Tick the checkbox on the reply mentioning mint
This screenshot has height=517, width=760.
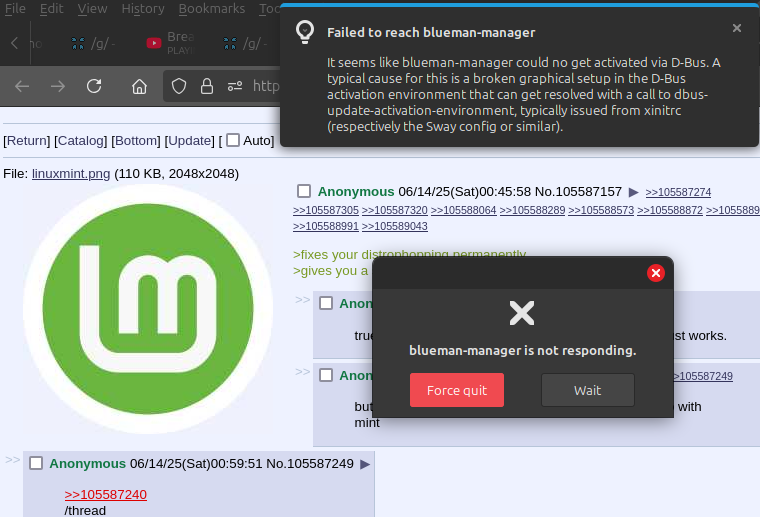(326, 375)
